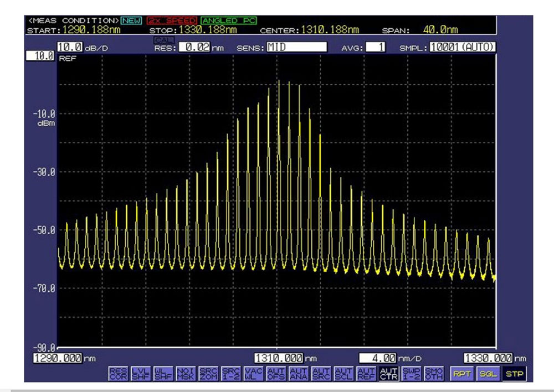
Task: Click the 10.0 dB/D vertical scale field
Action: (70, 48)
